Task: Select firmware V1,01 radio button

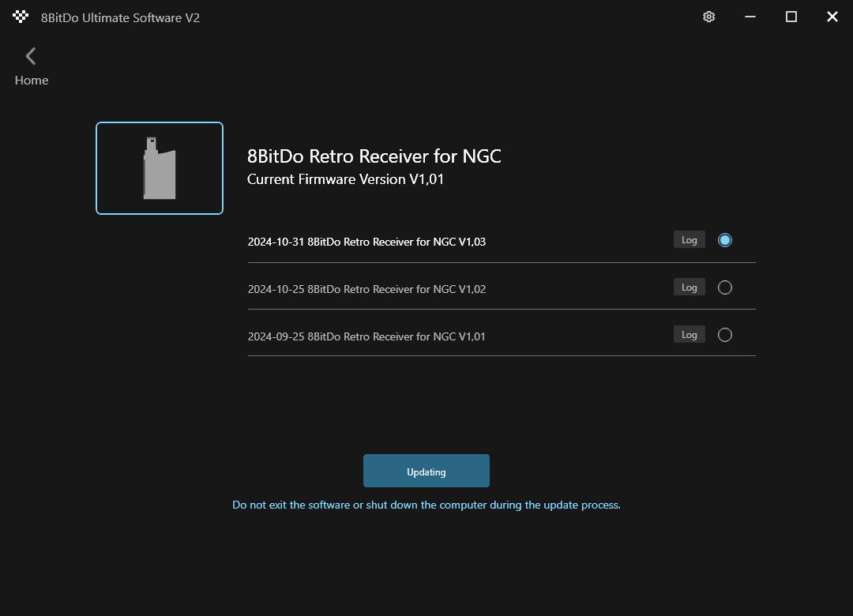Action: click(724, 335)
